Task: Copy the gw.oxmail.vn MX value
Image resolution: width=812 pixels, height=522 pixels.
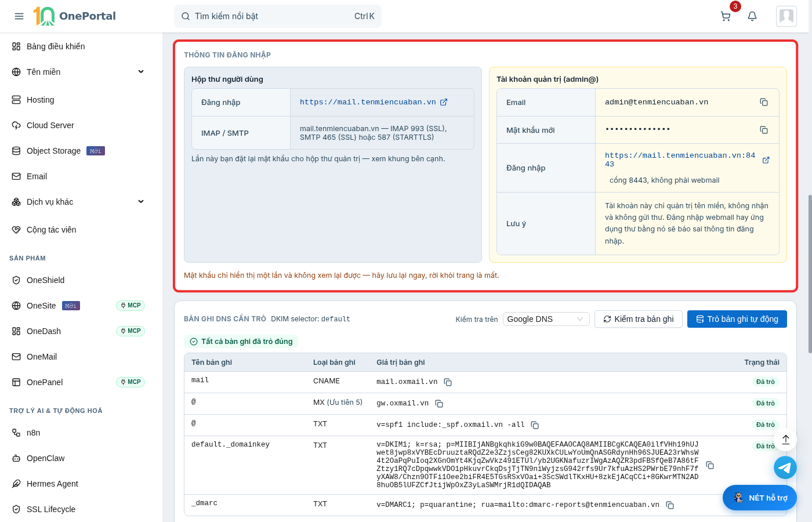Action: 439,404
